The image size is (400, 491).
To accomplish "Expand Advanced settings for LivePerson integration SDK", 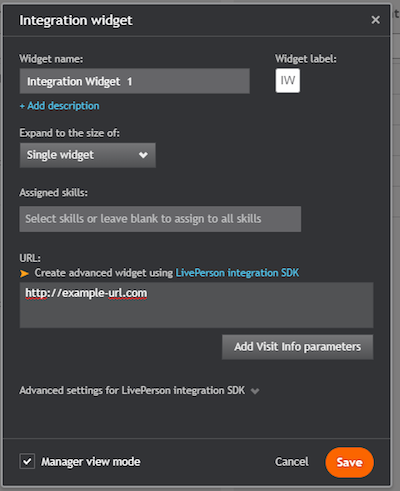I will [x=132, y=390].
